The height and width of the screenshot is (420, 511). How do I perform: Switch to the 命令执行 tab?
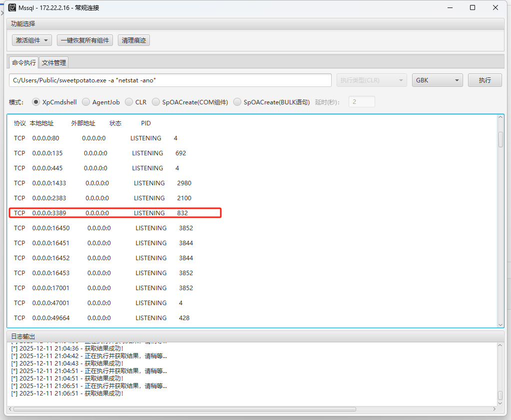click(24, 62)
